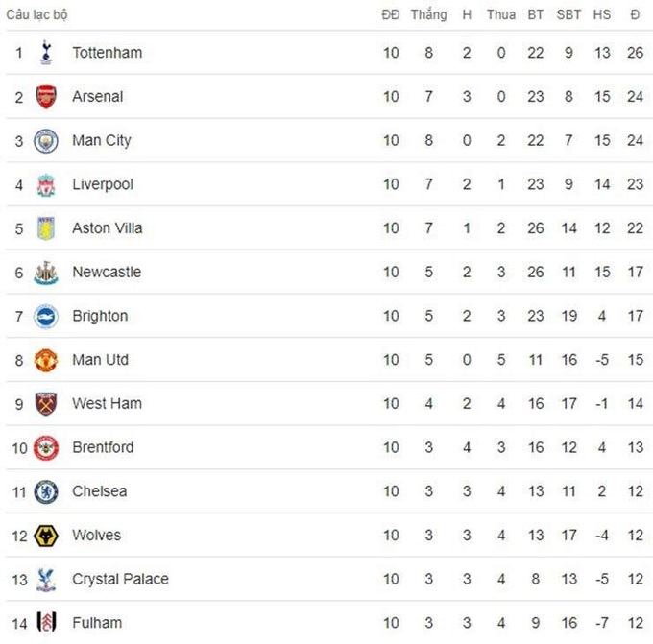The image size is (653, 644).
Task: Click the Arsenal club crest
Action: [46, 97]
